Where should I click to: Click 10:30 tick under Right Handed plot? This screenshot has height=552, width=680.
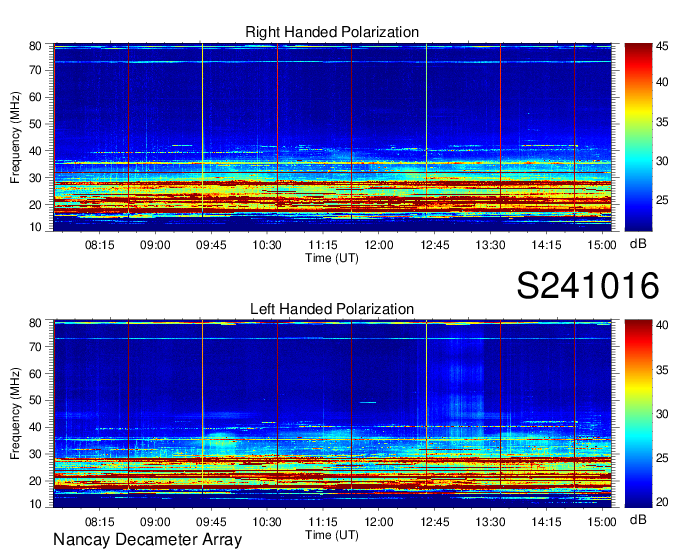pyautogui.click(x=267, y=245)
